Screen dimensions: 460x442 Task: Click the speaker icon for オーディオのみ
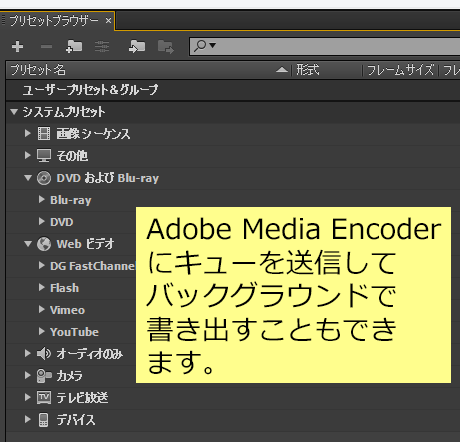44,353
